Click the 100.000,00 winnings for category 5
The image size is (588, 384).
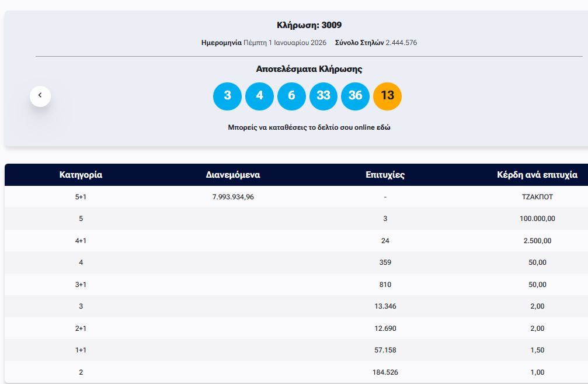tap(537, 219)
